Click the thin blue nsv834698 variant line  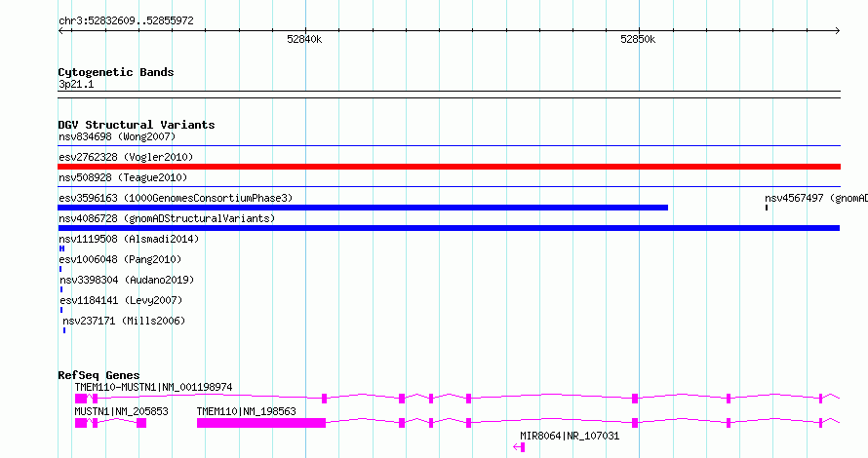tap(449, 146)
